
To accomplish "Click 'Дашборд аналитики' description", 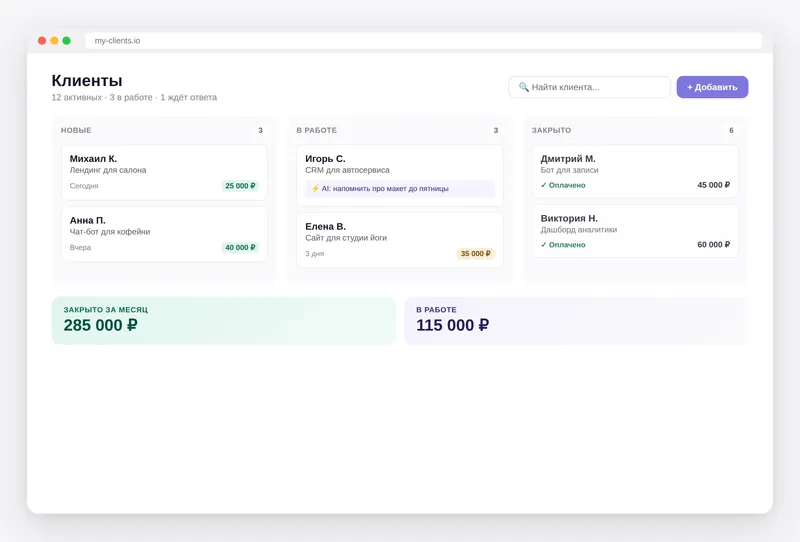I will click(x=579, y=230).
